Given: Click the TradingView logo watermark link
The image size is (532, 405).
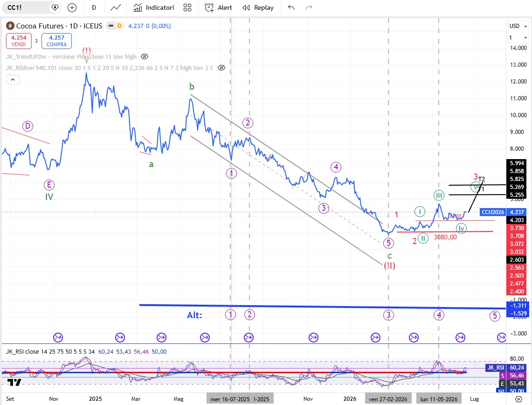Looking at the screenshot, I should coord(14,383).
